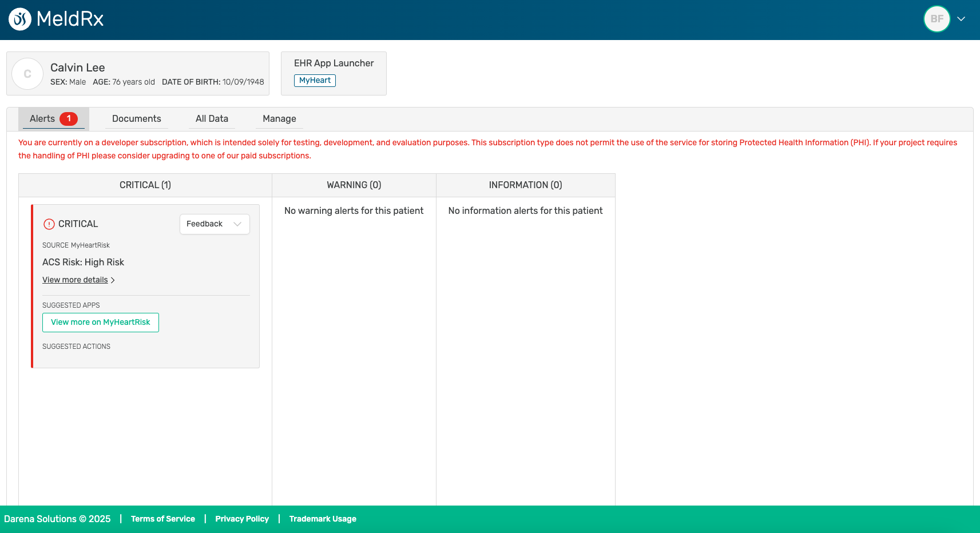Go to the All Data tab
This screenshot has height=533, width=980.
pyautogui.click(x=212, y=118)
